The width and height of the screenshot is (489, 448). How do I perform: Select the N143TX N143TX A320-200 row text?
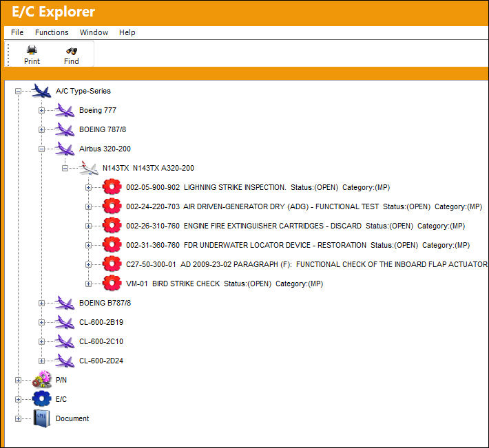(x=149, y=168)
